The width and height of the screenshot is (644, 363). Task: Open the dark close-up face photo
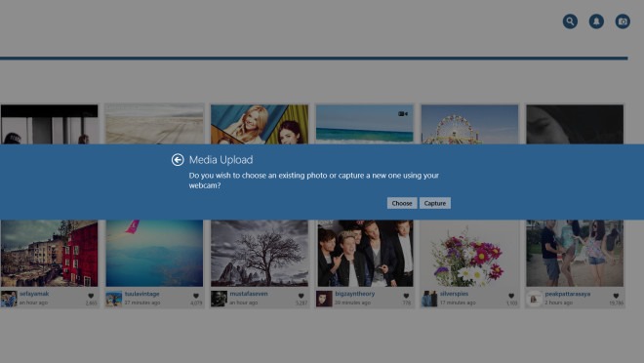575,124
